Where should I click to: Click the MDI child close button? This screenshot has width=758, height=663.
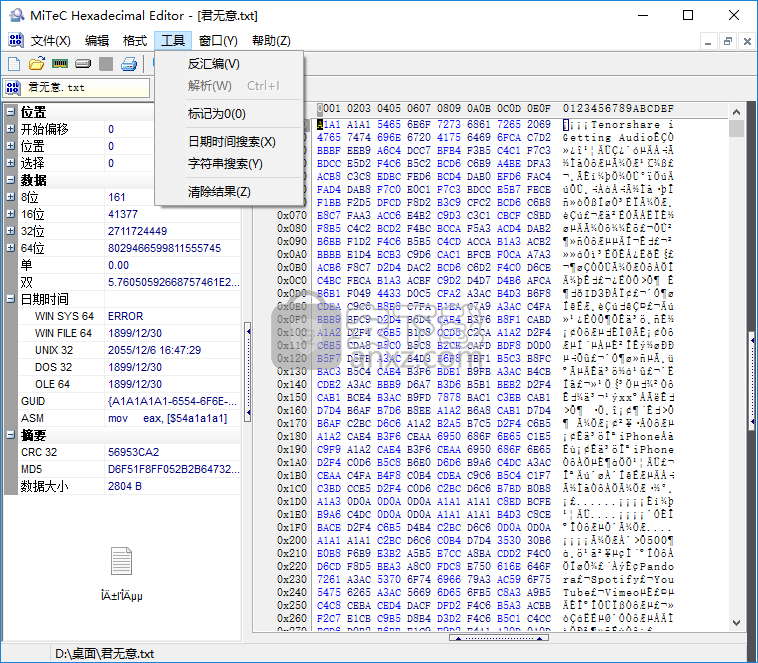pyautogui.click(x=747, y=42)
